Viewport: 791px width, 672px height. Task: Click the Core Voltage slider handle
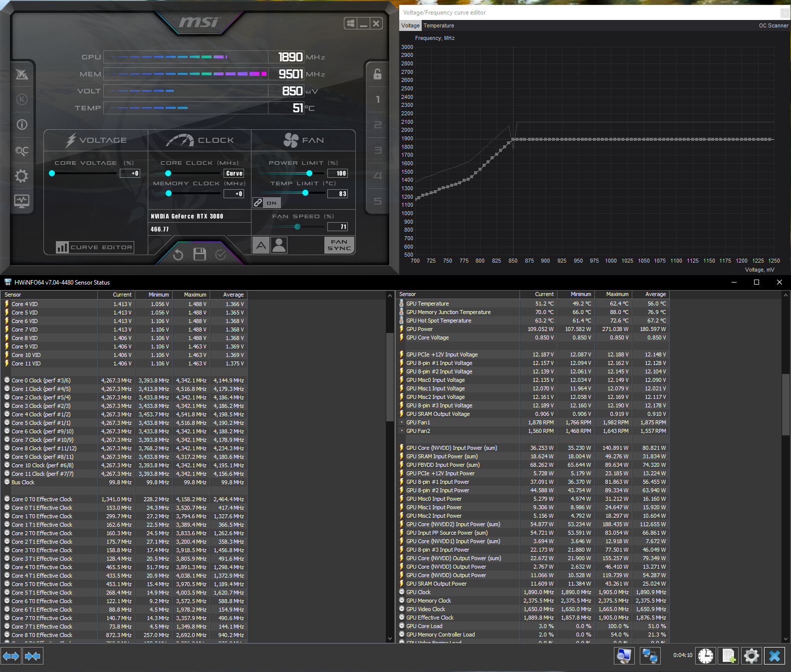52,173
